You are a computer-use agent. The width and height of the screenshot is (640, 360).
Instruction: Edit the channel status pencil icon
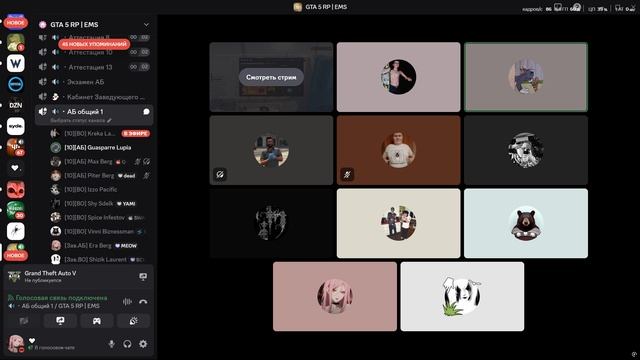click(x=109, y=121)
